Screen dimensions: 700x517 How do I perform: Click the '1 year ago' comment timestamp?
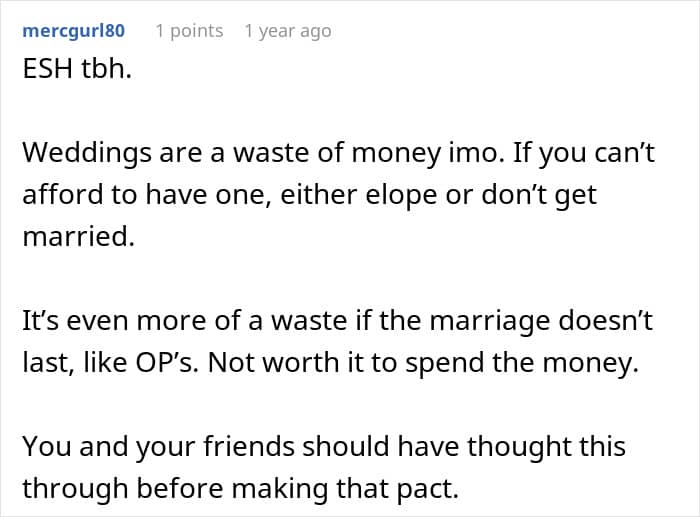[x=288, y=31]
